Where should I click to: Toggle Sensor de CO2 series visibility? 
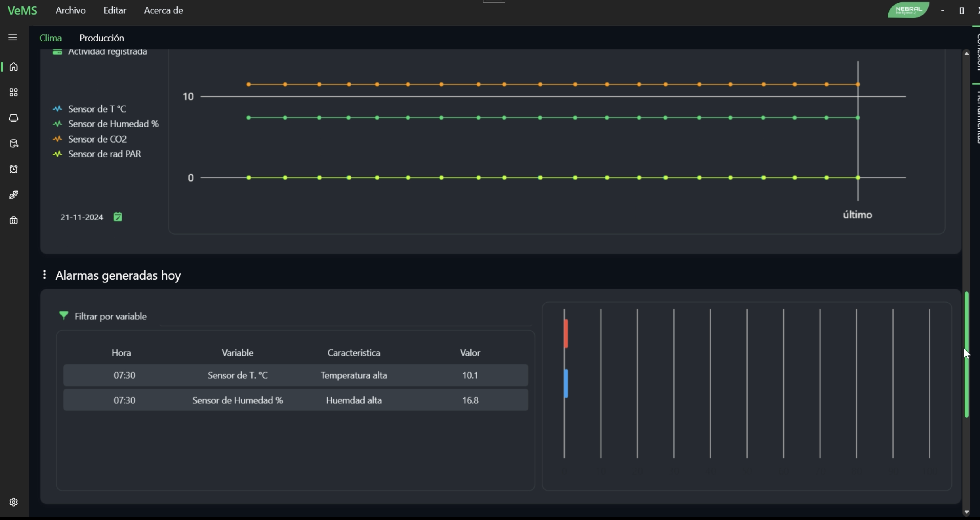pos(57,139)
